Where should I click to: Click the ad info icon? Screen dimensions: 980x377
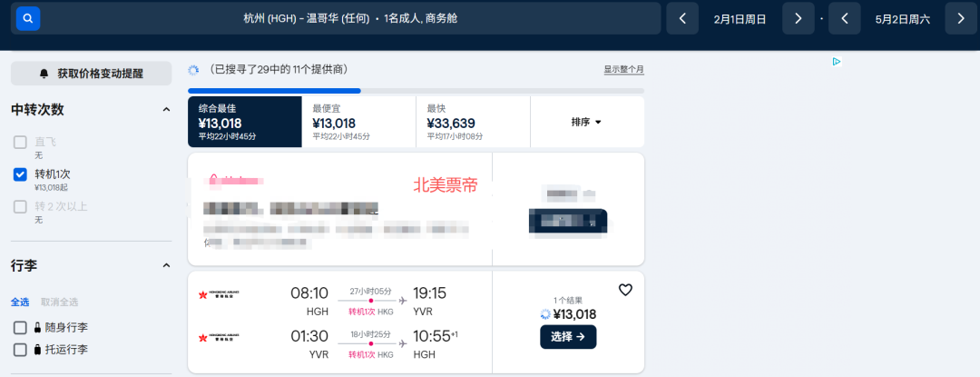(836, 62)
